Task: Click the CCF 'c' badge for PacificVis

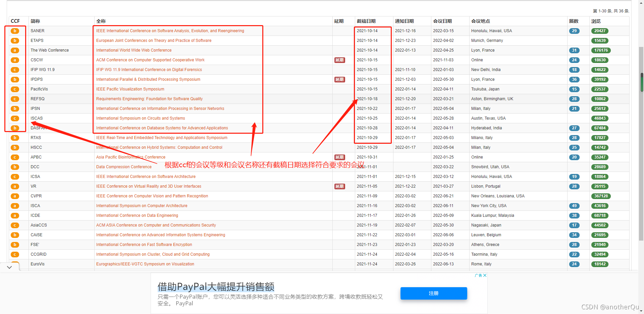Action: pos(15,89)
